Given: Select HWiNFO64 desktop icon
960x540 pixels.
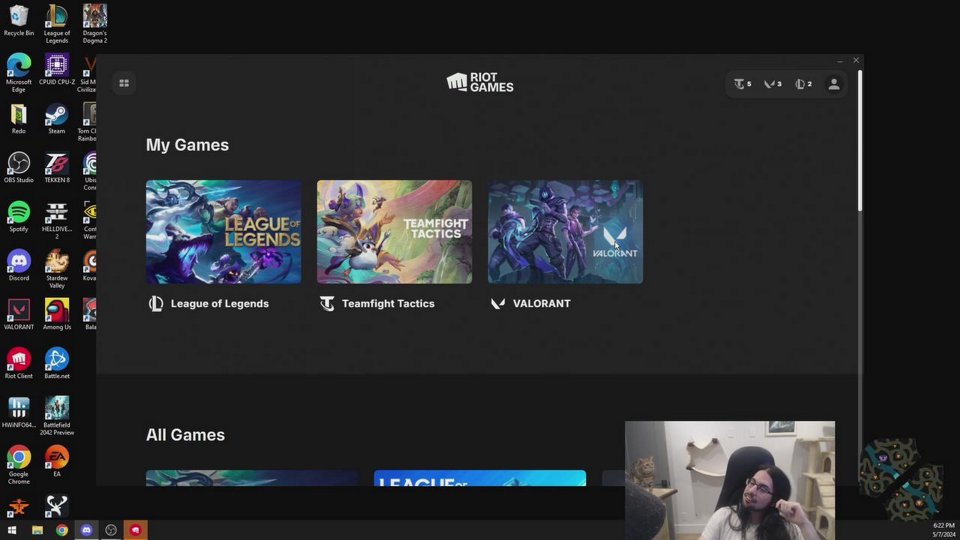Looking at the screenshot, I should click(19, 413).
